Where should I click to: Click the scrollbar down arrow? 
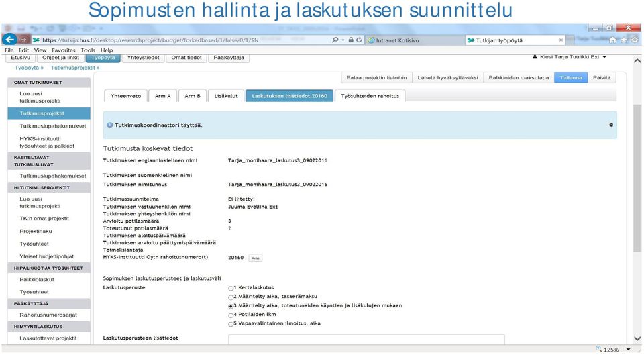(637, 339)
